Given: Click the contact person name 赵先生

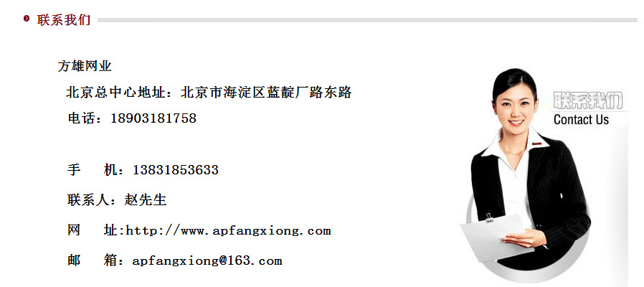Looking at the screenshot, I should tap(146, 200).
